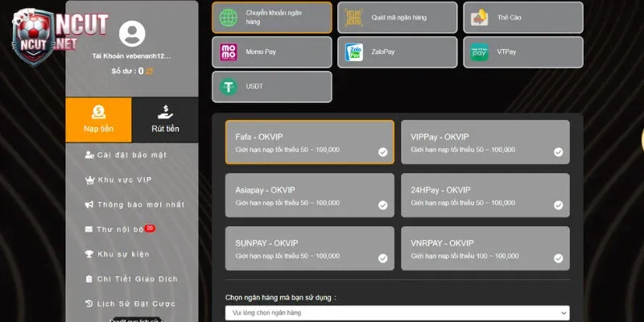This screenshot has height=322, width=644.
Task: Switch to the Rút tiền tab
Action: click(x=165, y=120)
